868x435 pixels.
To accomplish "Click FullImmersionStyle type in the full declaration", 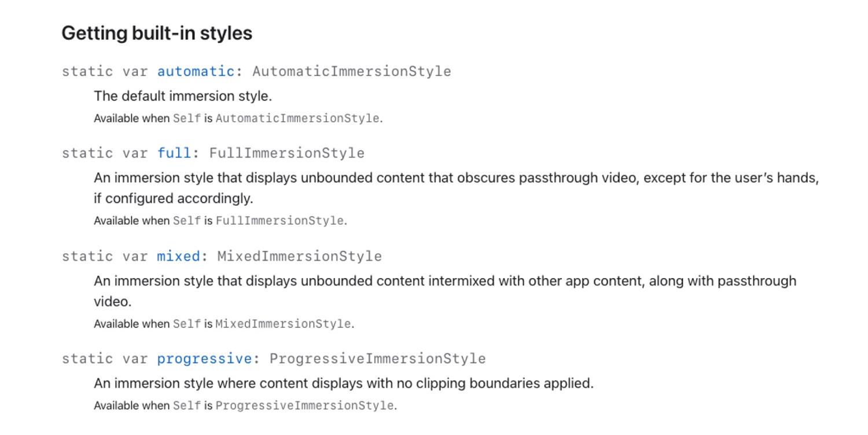I will [287, 153].
